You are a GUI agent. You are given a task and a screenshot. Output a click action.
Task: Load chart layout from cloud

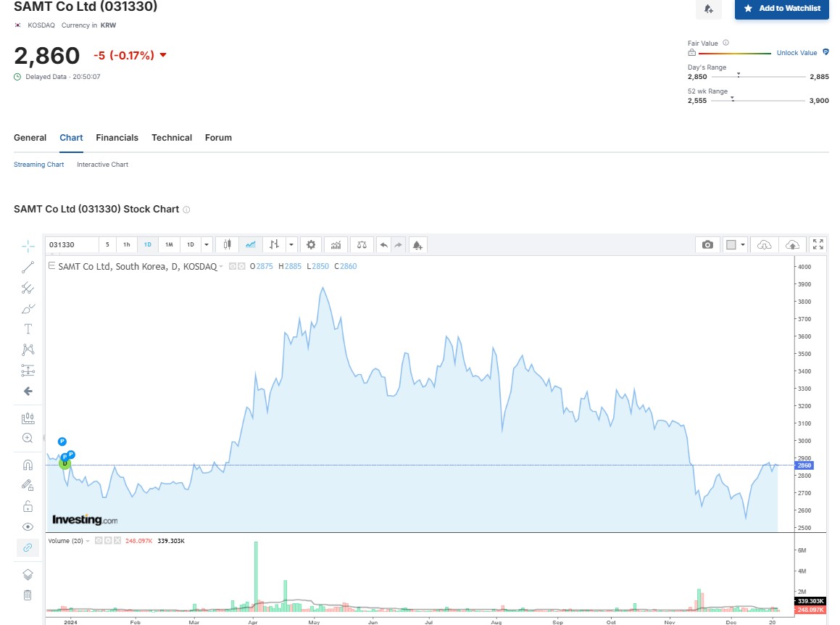point(765,244)
